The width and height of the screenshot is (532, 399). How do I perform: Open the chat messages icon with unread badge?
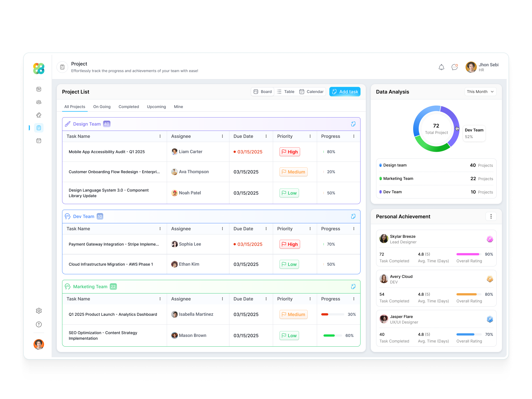454,67
